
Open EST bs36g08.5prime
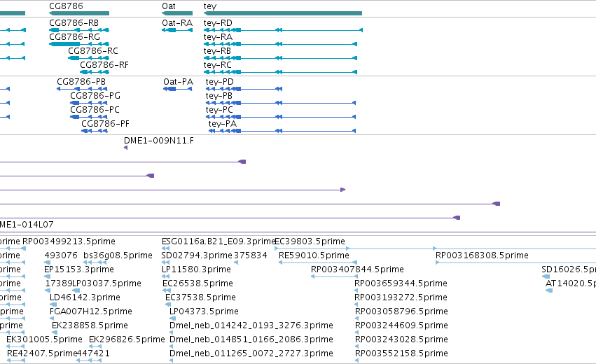click(x=118, y=255)
